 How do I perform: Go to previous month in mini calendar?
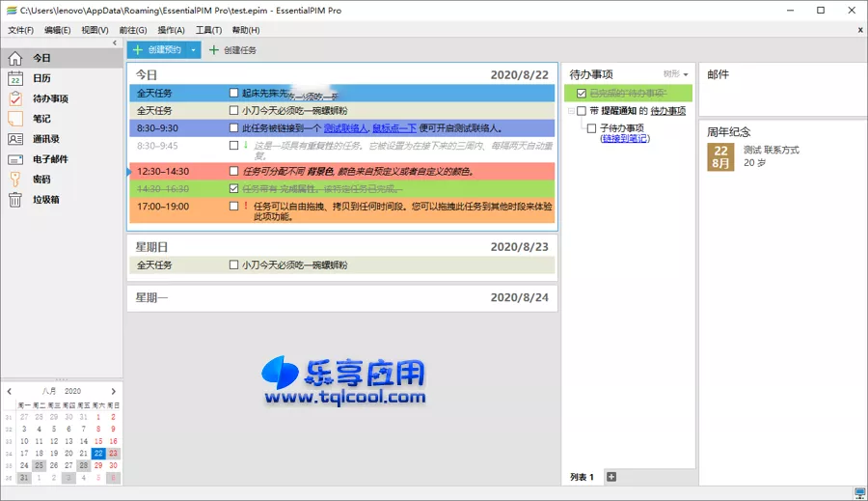[10, 391]
